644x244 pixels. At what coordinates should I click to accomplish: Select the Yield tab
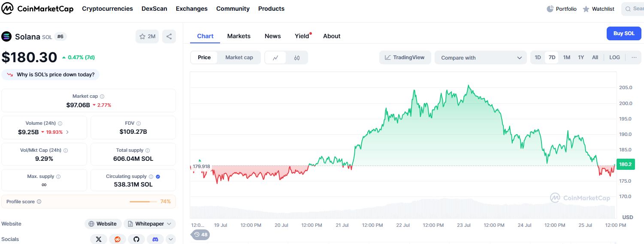(x=302, y=36)
